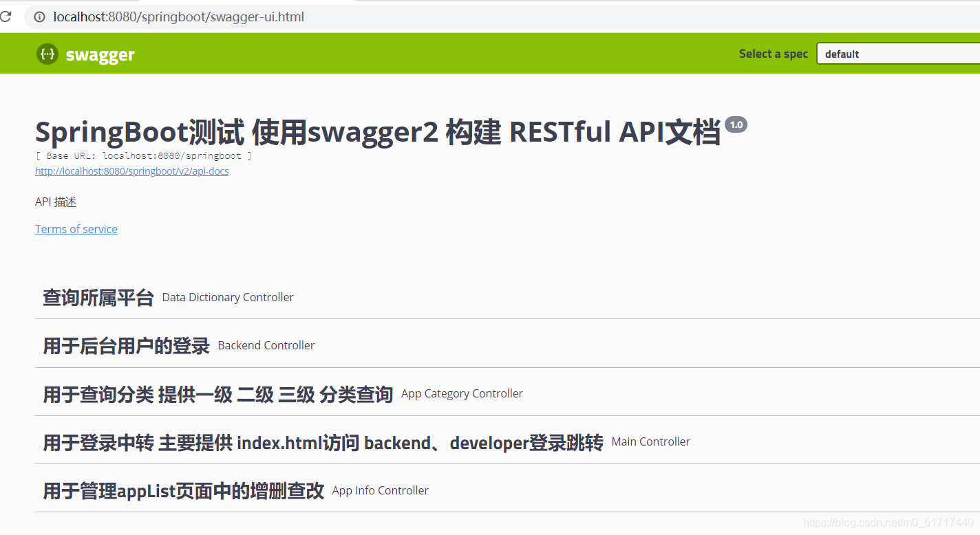Click the Base URL text line
Image resolution: width=980 pixels, height=535 pixels.
pyautogui.click(x=143, y=156)
